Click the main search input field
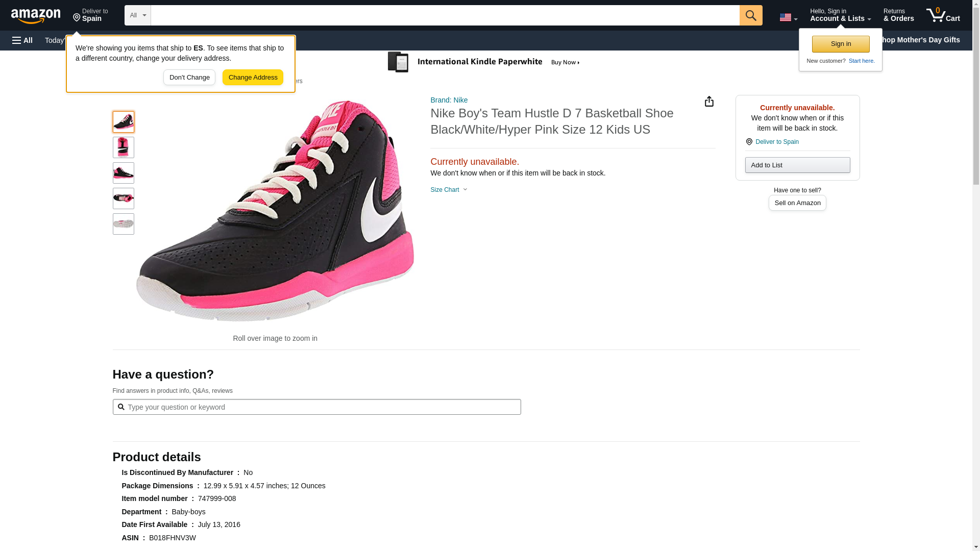Screen dimensions: 980x551 click(x=445, y=15)
